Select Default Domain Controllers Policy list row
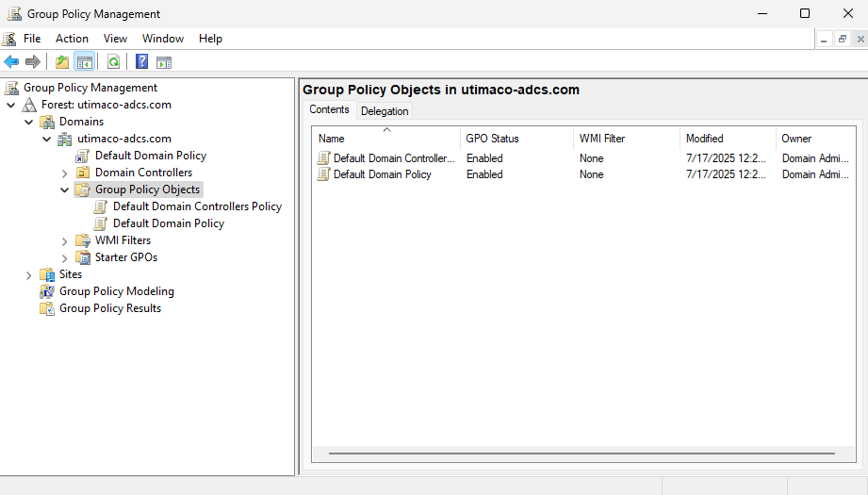The height and width of the screenshot is (495, 868). point(394,158)
